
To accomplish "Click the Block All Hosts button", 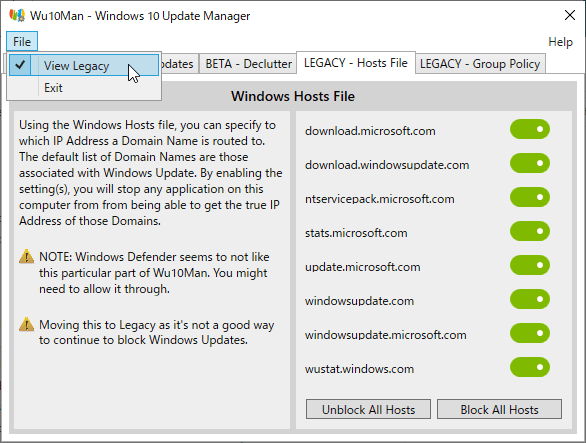I will click(x=499, y=409).
